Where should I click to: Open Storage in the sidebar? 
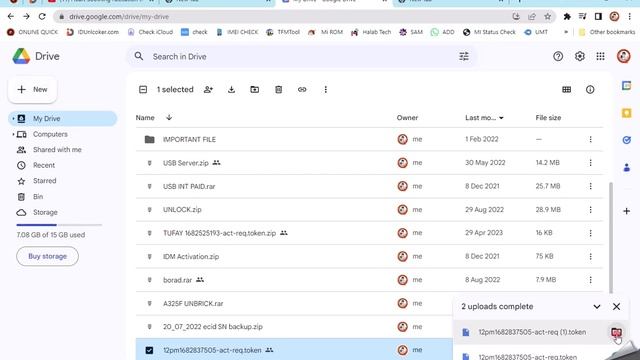(45, 212)
